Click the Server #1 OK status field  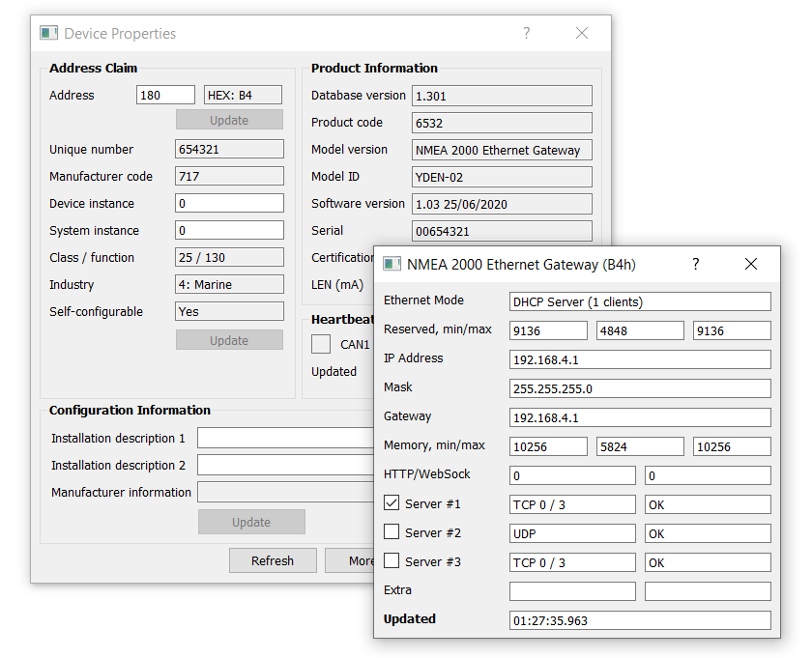tap(708, 504)
